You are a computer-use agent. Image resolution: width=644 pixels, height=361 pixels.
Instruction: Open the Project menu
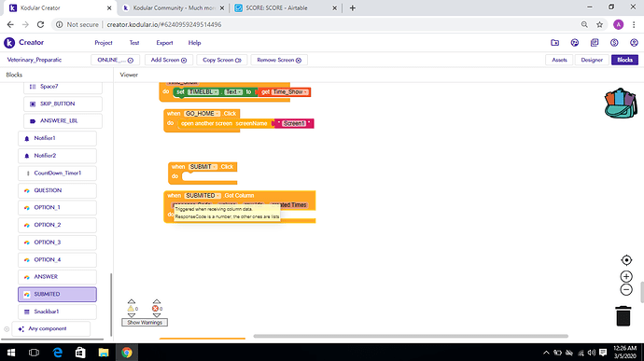tap(103, 43)
